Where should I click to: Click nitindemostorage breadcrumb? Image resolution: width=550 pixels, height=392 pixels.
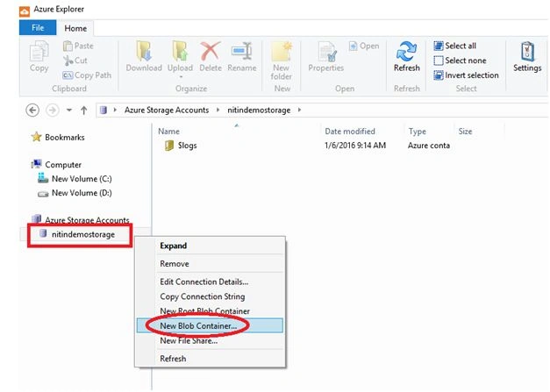click(x=259, y=110)
